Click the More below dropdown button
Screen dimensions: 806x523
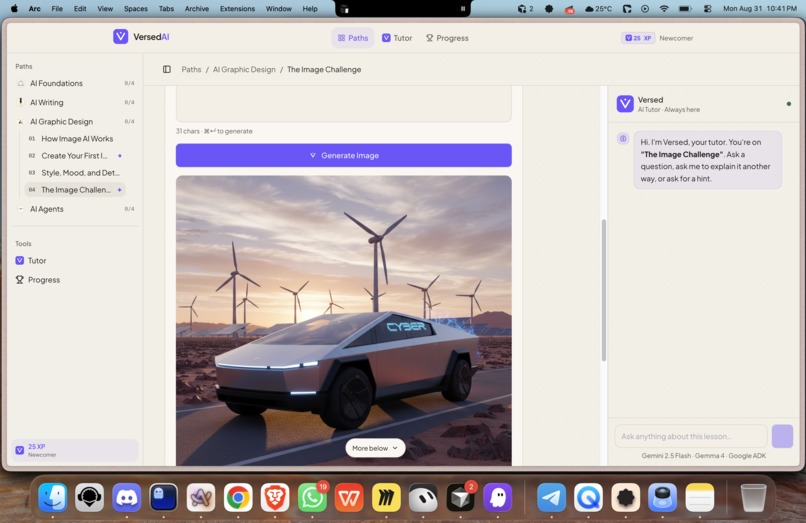click(x=375, y=448)
